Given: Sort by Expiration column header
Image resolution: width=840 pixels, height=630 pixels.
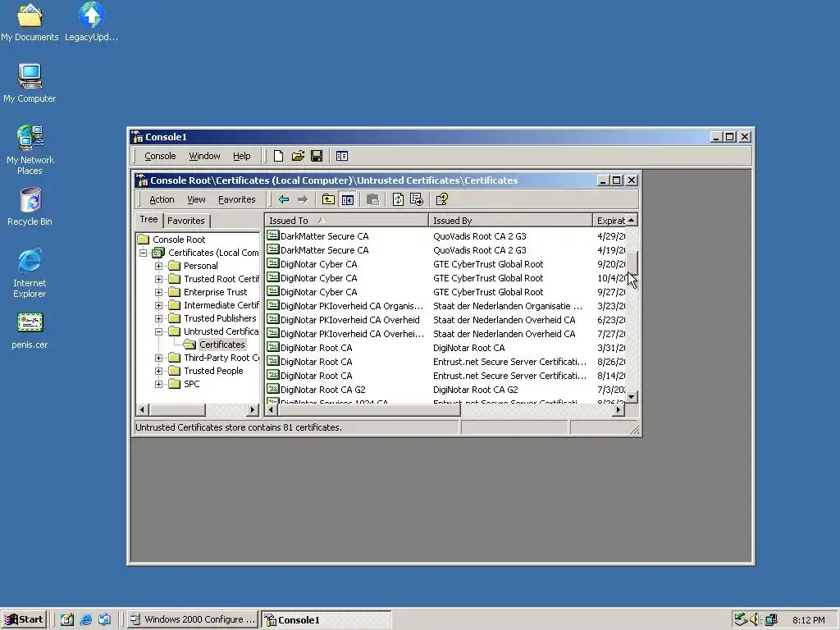Looking at the screenshot, I should click(609, 220).
